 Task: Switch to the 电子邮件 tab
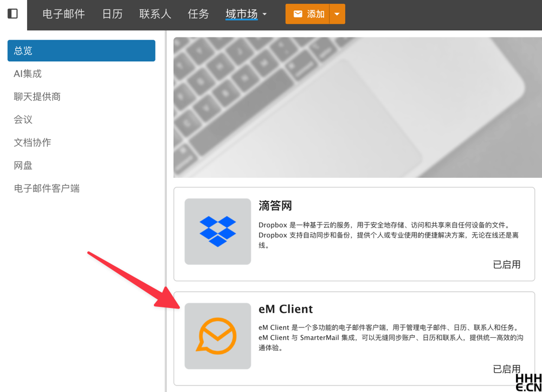[63, 14]
